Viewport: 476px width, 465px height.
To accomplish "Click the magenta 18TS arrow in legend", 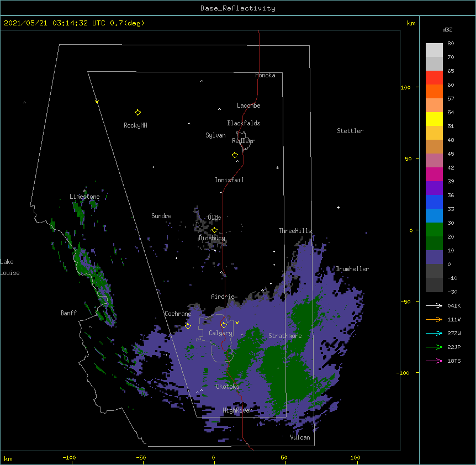I will 434,361.
